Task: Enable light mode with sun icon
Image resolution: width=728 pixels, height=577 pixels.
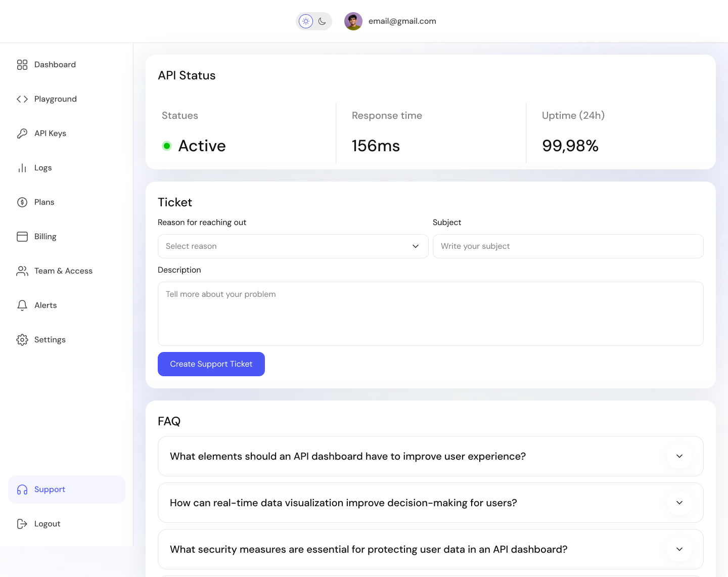Action: pyautogui.click(x=306, y=21)
